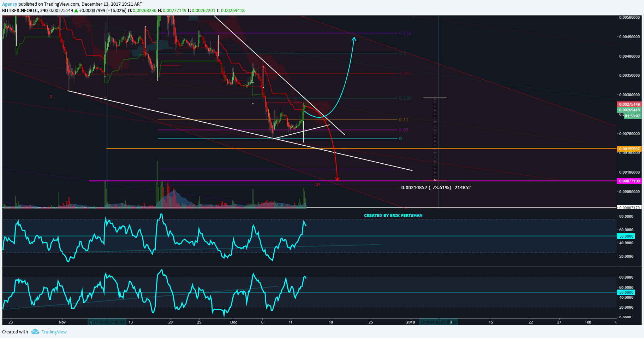Select the BITTREX:NEOBTC, 240 symbol title
The image size is (644, 338).
coord(25,10)
